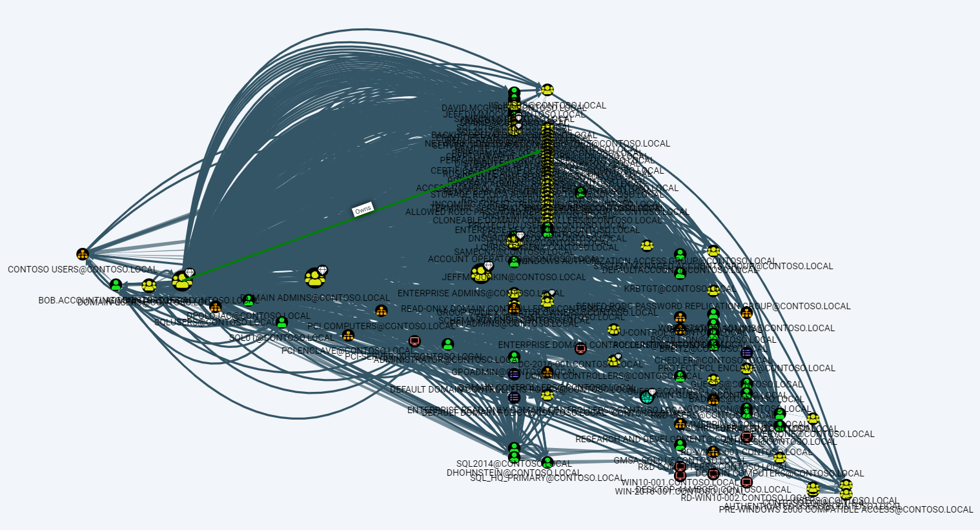This screenshot has height=530, width=980.
Task: Click the PCI ENCLAVE OU node
Action: (x=348, y=336)
